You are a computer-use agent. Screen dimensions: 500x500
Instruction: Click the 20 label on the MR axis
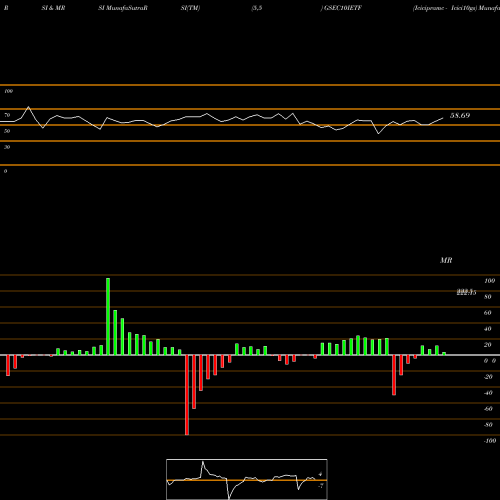coord(488,345)
